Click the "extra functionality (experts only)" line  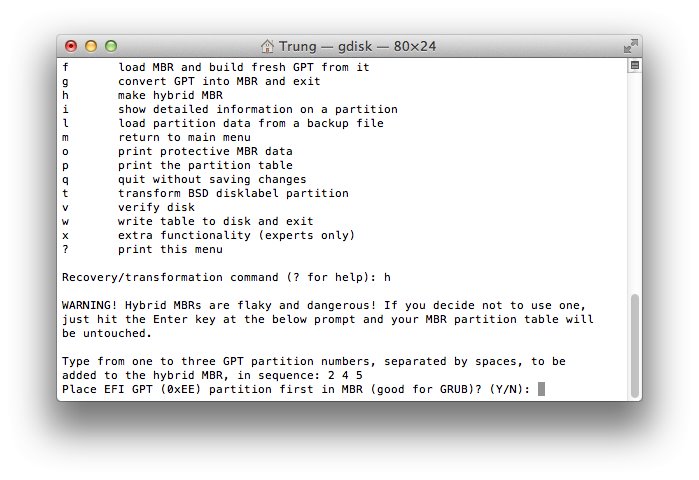point(236,235)
